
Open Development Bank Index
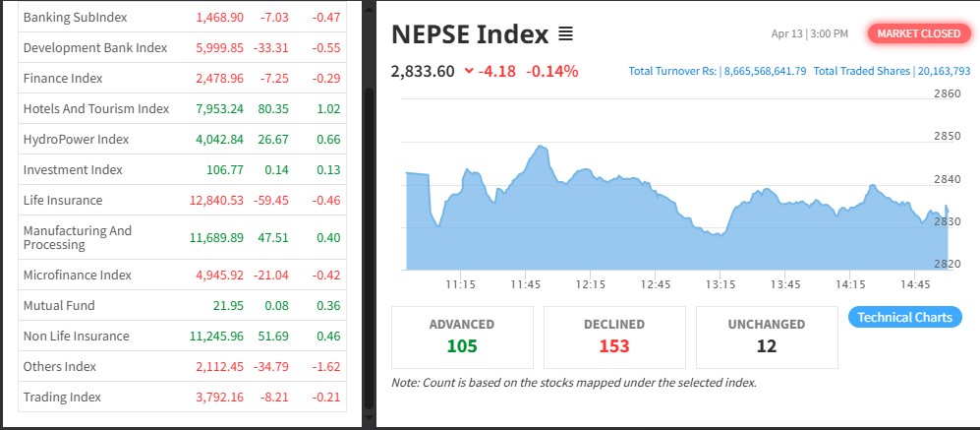click(94, 48)
